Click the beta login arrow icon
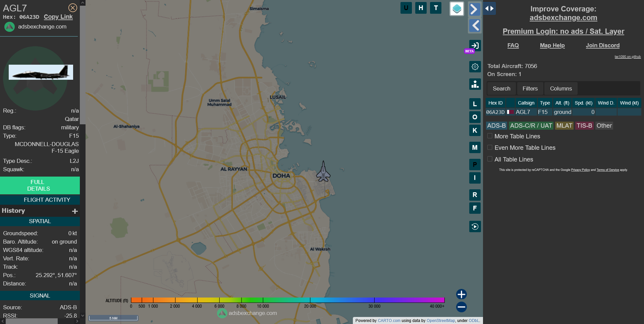This screenshot has width=644, height=324. click(x=475, y=46)
